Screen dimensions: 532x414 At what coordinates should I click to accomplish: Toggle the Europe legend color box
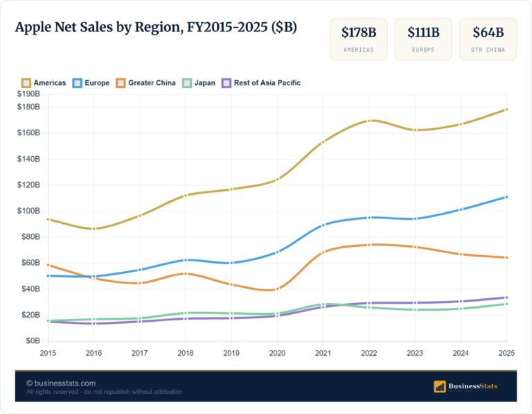tap(78, 83)
